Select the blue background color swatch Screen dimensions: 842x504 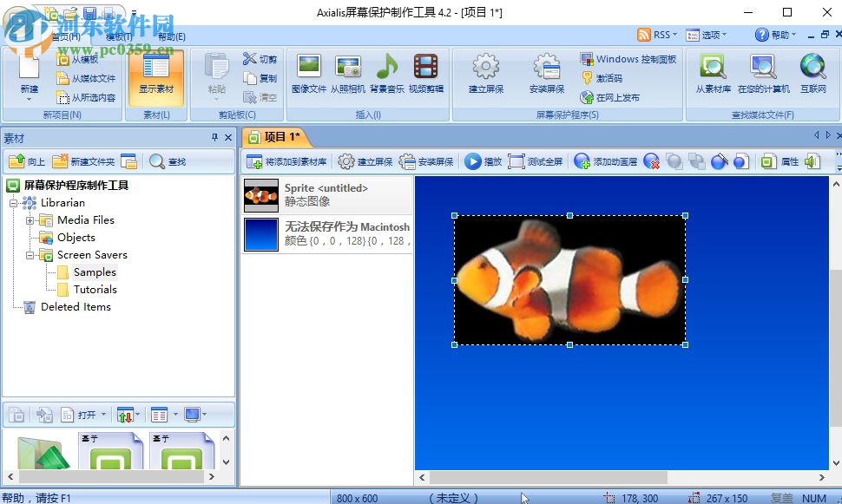click(260, 235)
